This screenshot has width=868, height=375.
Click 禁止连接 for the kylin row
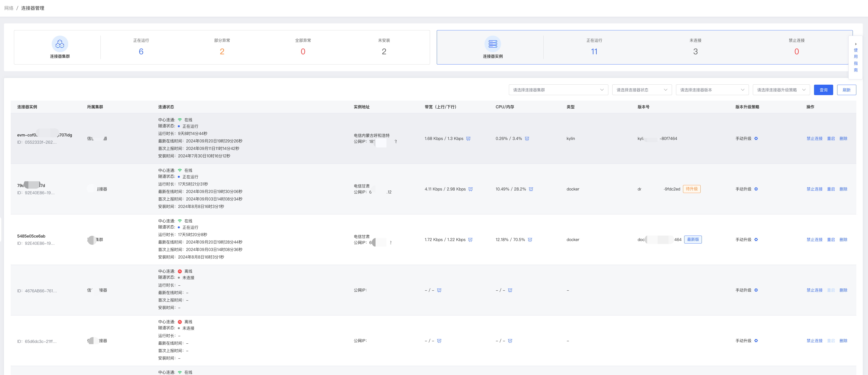point(814,139)
